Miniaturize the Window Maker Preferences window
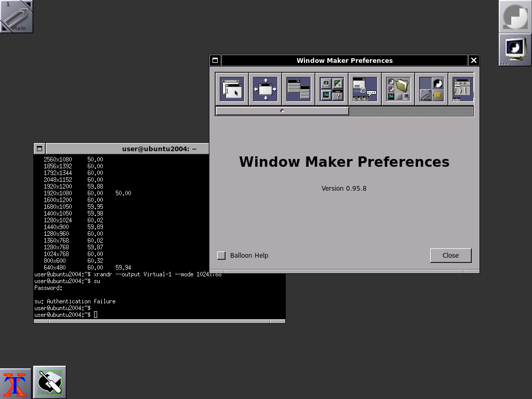Image resolution: width=532 pixels, height=399 pixels. [x=215, y=60]
